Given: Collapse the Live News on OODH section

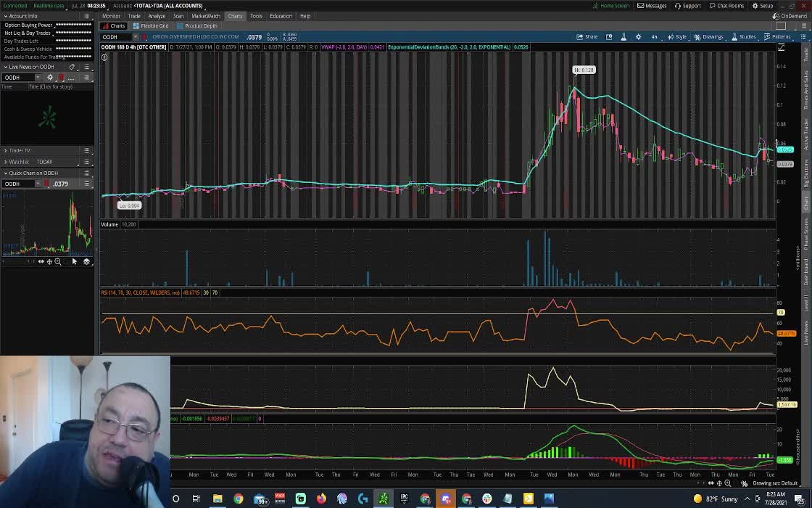Looking at the screenshot, I should 6,67.
